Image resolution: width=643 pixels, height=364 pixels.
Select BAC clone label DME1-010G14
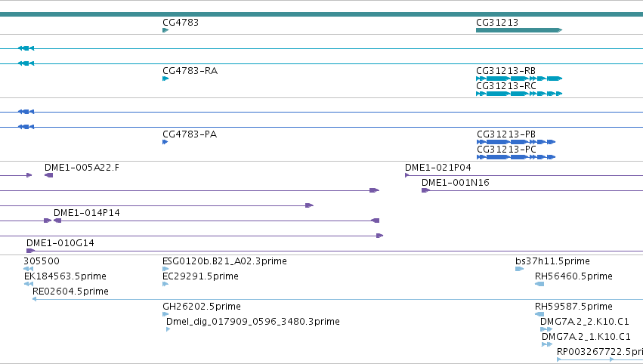point(60,243)
